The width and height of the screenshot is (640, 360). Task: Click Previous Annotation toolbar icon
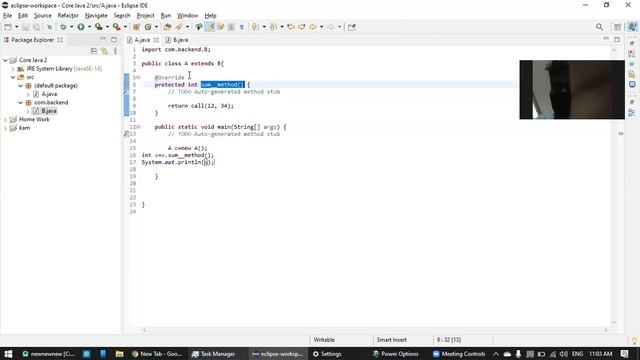pos(273,27)
